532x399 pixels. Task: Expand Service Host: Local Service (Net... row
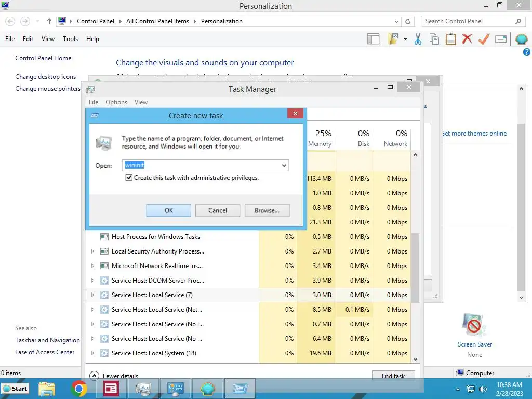click(92, 310)
